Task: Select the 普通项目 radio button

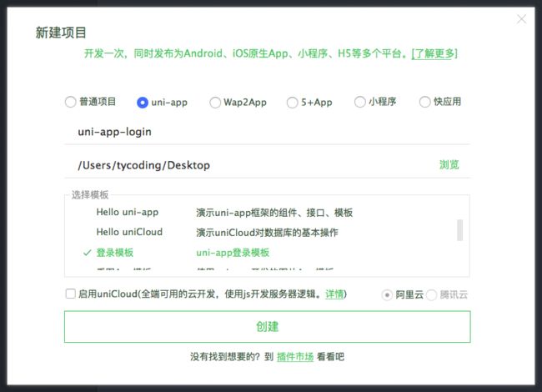Action: click(71, 102)
